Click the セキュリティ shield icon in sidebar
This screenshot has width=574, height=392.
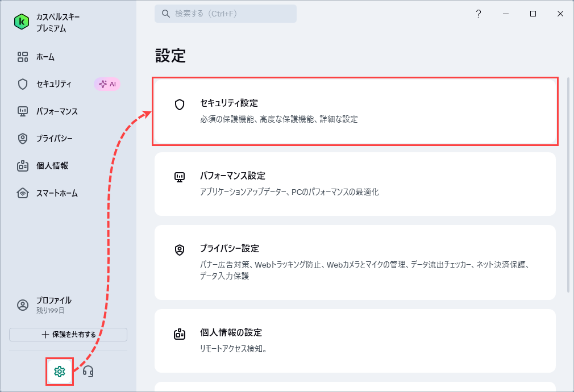point(23,84)
